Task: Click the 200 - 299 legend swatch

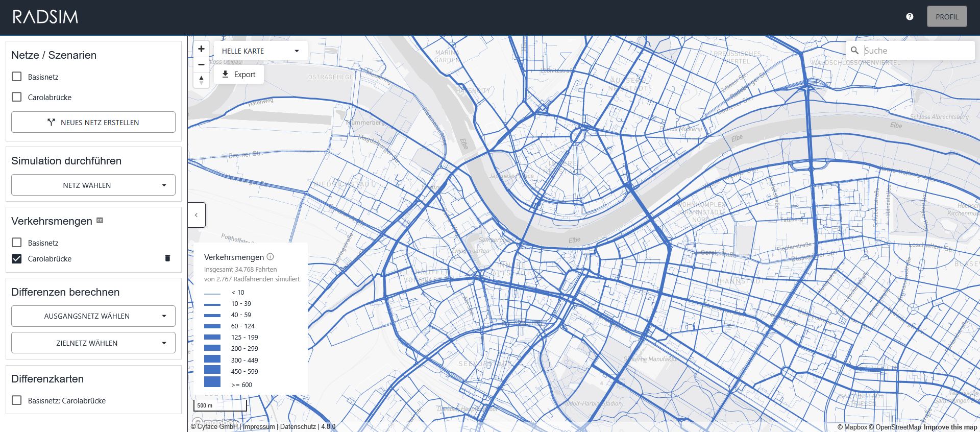Action: coord(212,348)
